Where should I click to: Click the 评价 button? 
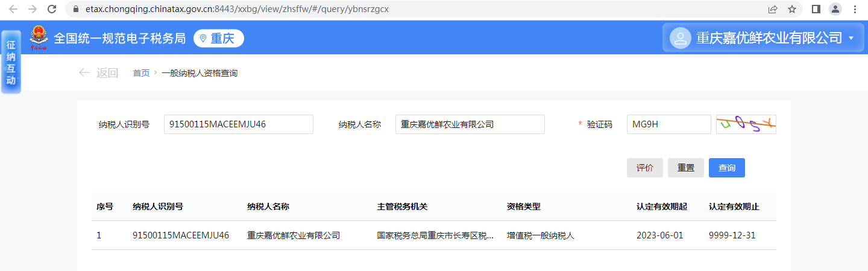(644, 168)
